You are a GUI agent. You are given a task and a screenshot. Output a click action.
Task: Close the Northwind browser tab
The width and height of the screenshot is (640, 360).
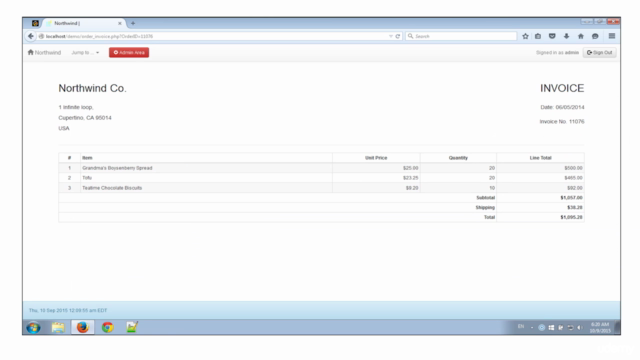[120, 24]
